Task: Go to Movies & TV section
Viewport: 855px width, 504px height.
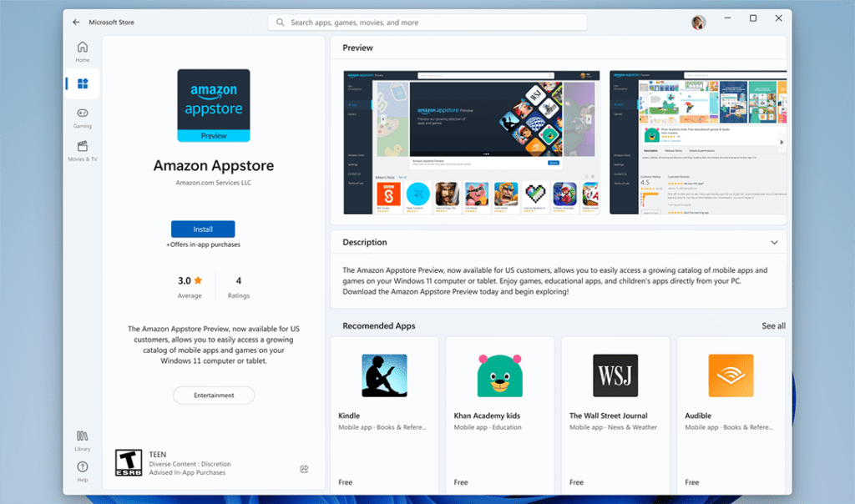Action: tap(83, 151)
